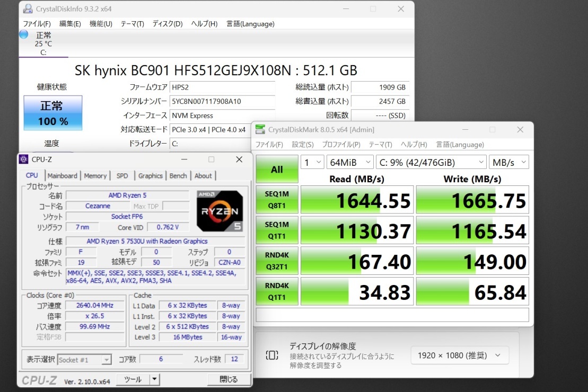Open the 1920 × 1080 resolution dropdown

click(460, 355)
